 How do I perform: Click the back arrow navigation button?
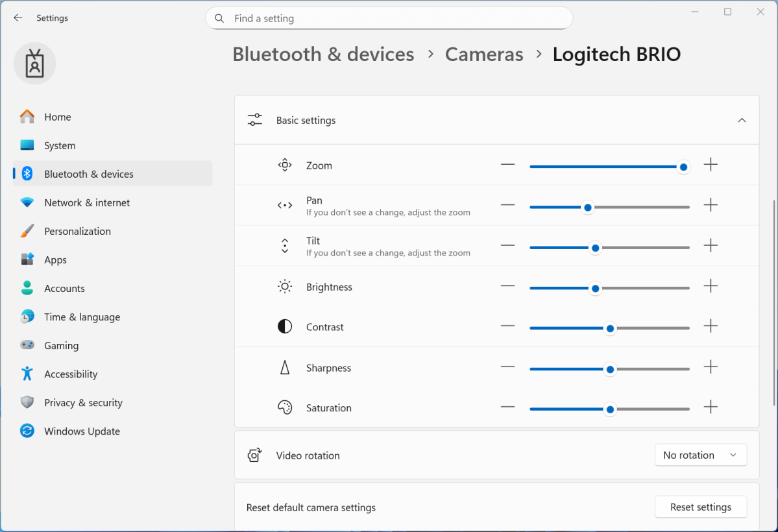[x=18, y=18]
